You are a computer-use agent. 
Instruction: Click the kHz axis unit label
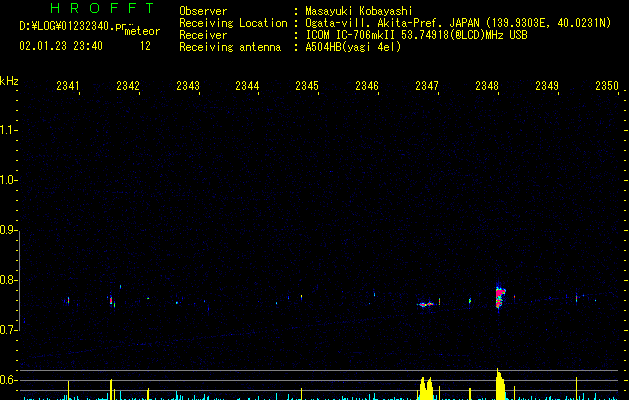click(9, 81)
